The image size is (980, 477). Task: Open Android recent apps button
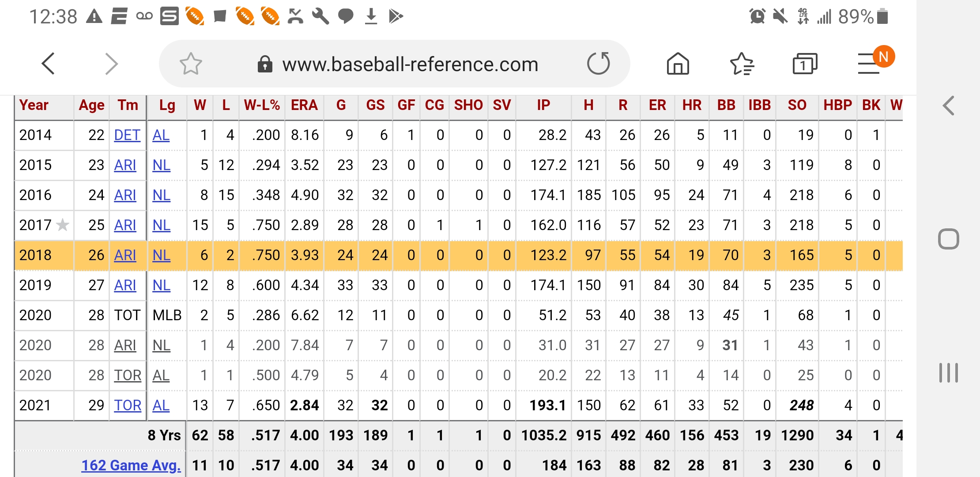[x=948, y=372]
